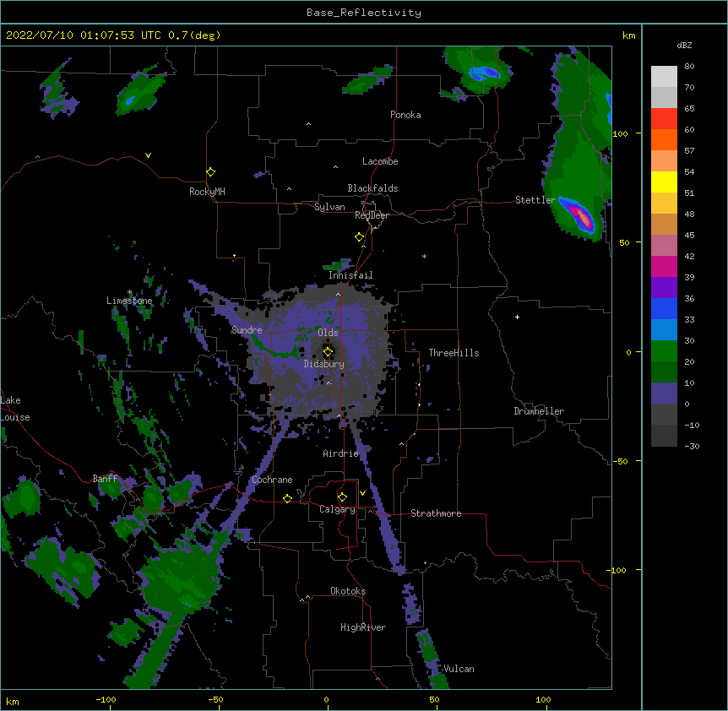The width and height of the screenshot is (728, 711).
Task: Click the Didsbury town label
Action: pos(324,364)
